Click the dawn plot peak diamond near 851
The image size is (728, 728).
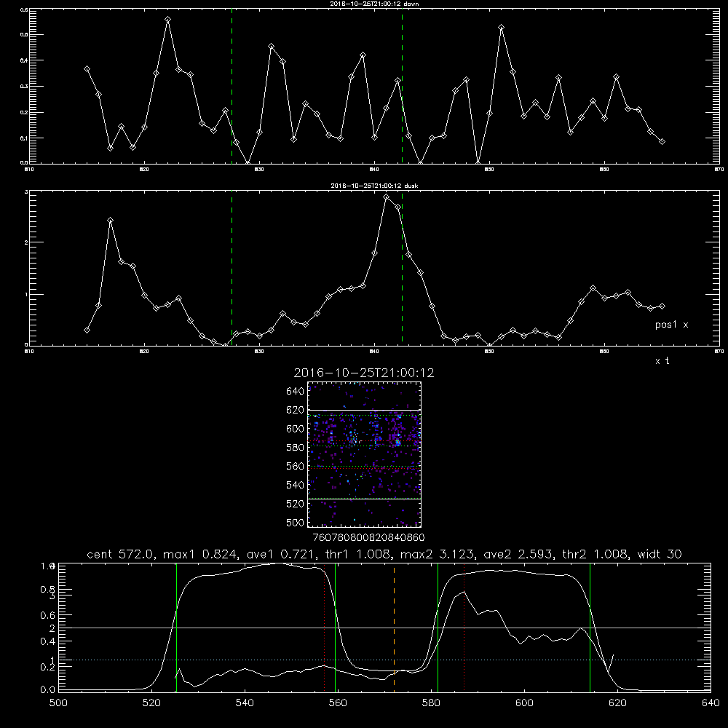click(x=502, y=28)
